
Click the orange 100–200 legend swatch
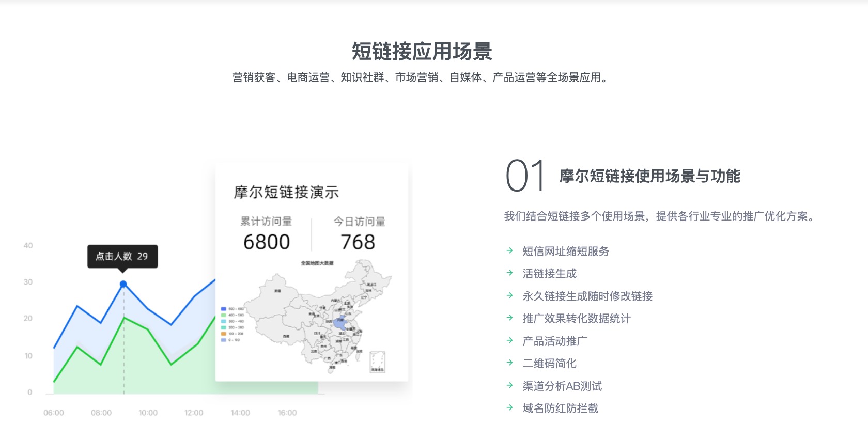pos(223,334)
